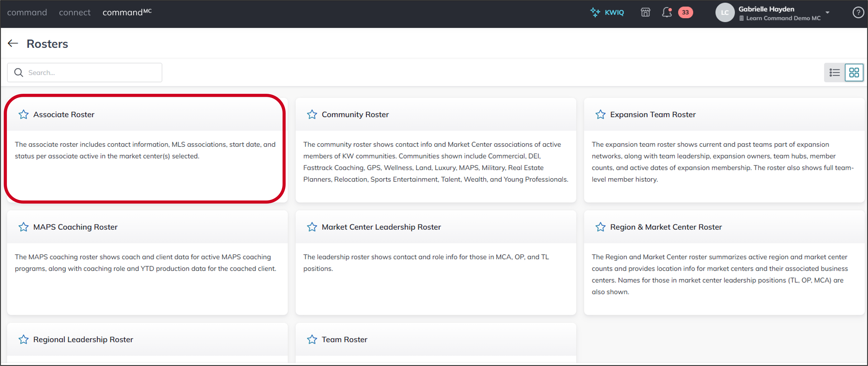Click the LC profile avatar

coord(725,12)
